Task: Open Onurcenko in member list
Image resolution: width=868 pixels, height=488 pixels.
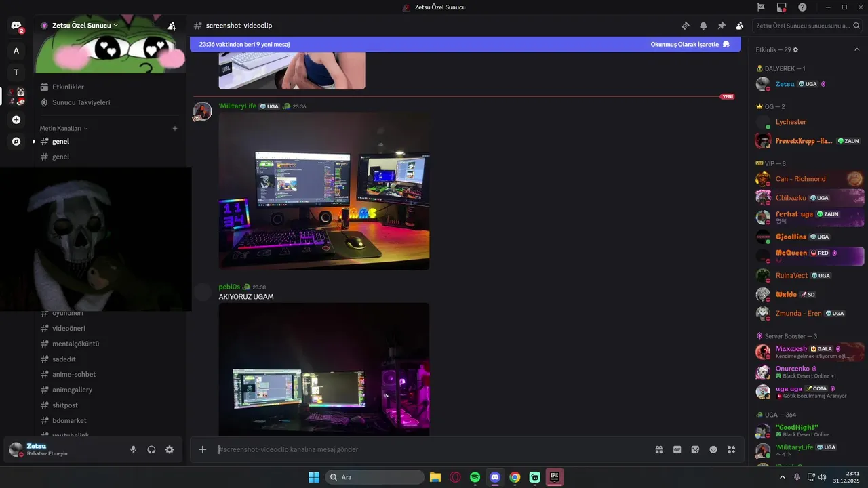Action: point(808,372)
